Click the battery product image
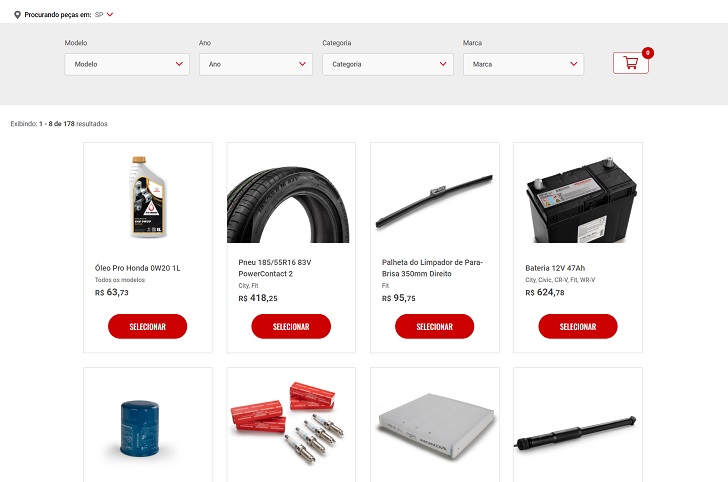728x482 pixels. point(581,200)
